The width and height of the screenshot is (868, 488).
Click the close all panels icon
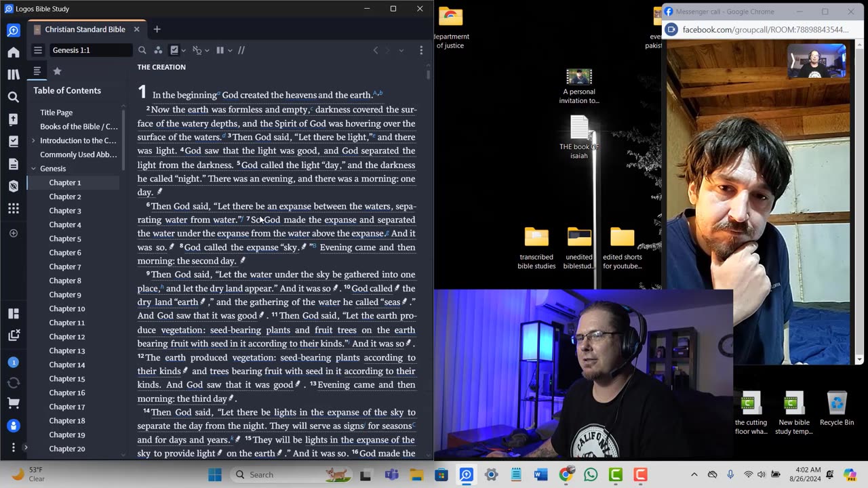pyautogui.click(x=14, y=335)
